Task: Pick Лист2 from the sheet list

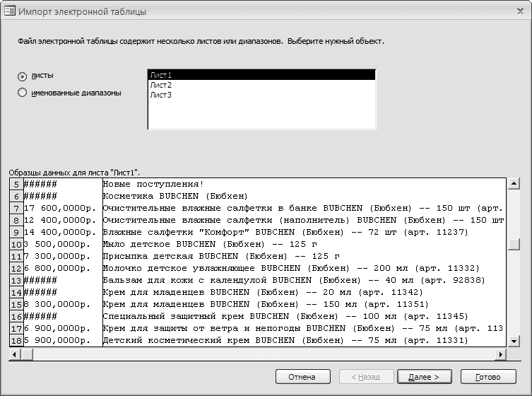Action: tap(261, 85)
